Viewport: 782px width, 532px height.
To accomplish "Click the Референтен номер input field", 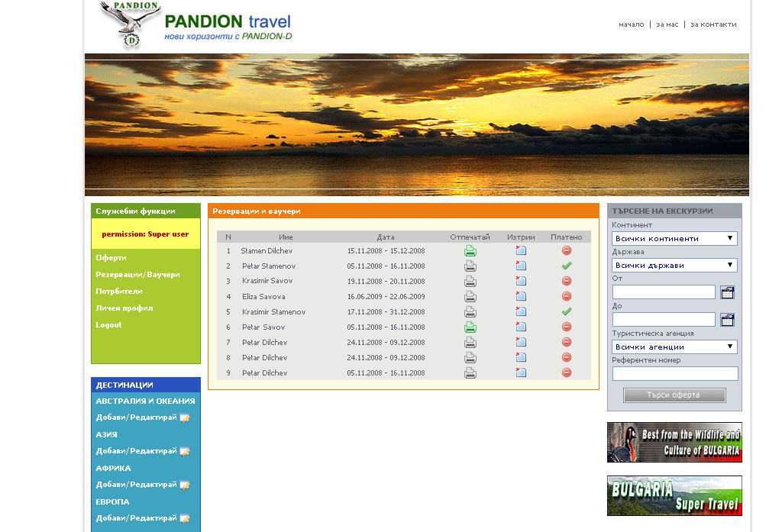I will pyautogui.click(x=674, y=374).
